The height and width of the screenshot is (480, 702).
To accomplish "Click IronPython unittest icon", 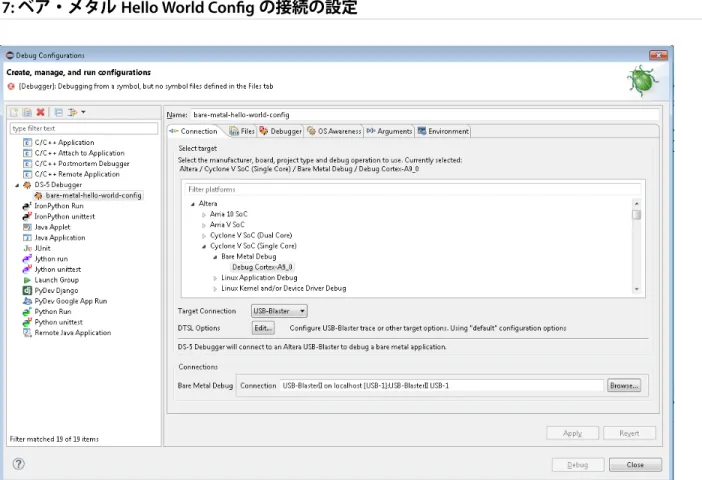I will pos(27,217).
